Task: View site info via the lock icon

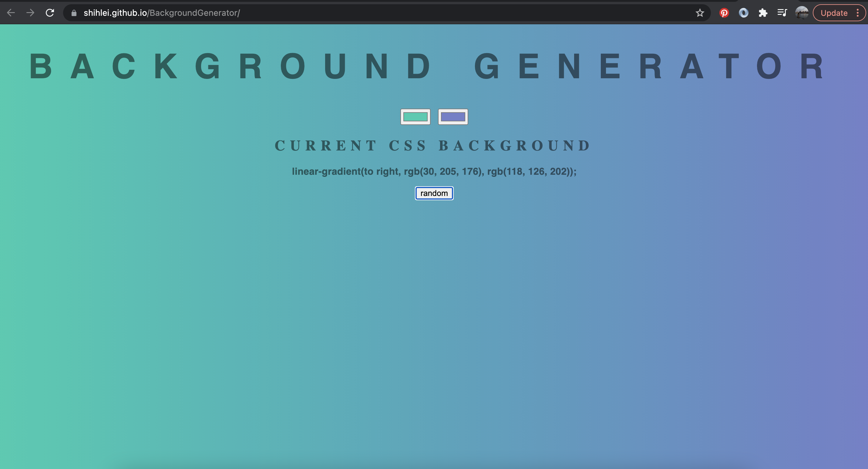Action: point(74,13)
